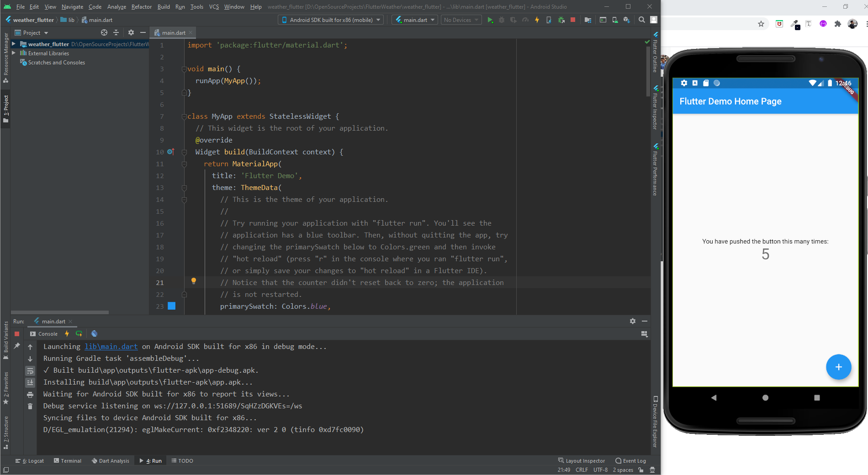The width and height of the screenshot is (868, 475).
Task: Click the Hot Restart icon in the Run console toolbar
Action: 79,334
